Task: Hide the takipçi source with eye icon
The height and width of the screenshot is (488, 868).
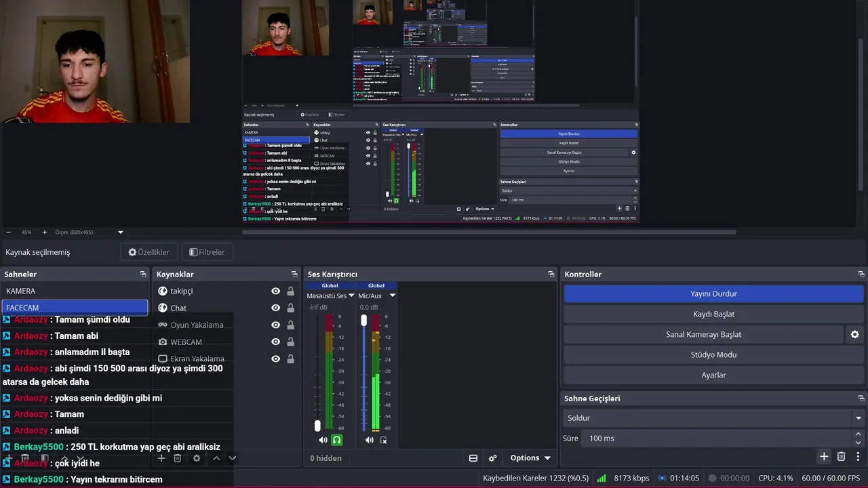Action: 275,291
